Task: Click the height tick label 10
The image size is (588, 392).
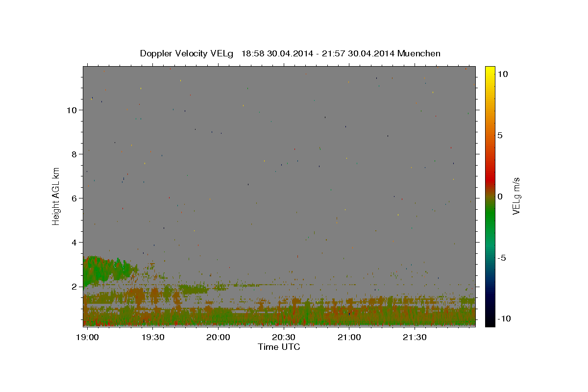Action: tap(72, 110)
